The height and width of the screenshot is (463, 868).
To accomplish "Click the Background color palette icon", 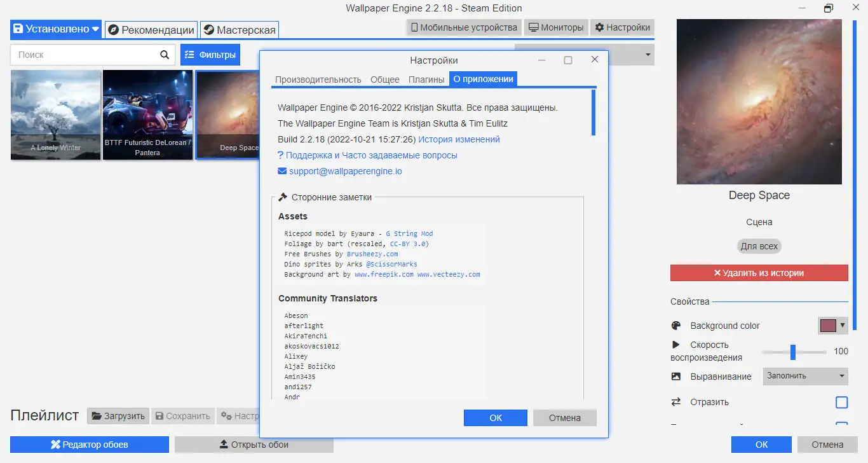I will click(676, 326).
